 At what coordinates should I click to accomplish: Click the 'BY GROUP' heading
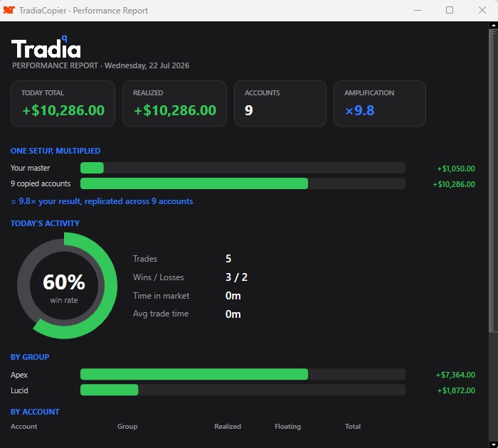[x=30, y=357]
